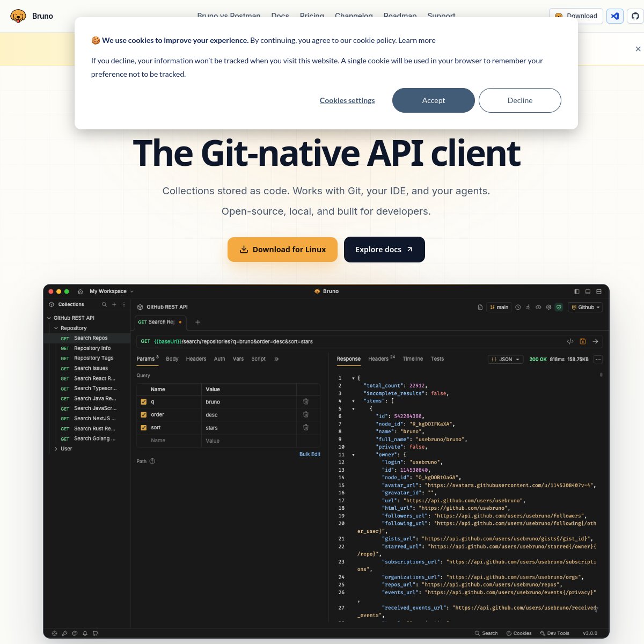Image resolution: width=644 pixels, height=644 pixels.
Task: Toggle sidebar layout icon in title bar
Action: coord(577,291)
